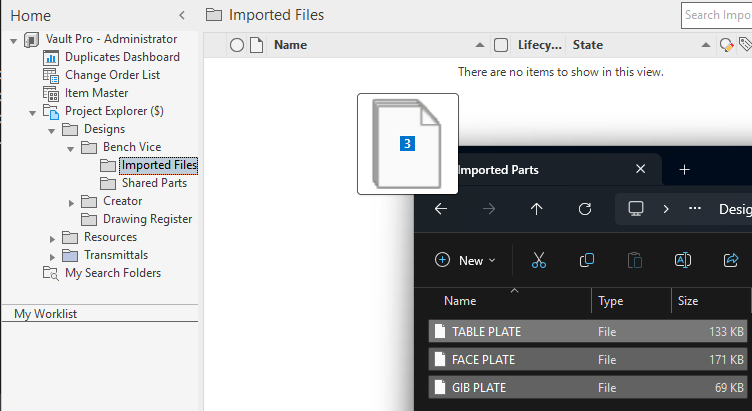
Task: Sort File Explorer by Name column
Action: pos(460,301)
